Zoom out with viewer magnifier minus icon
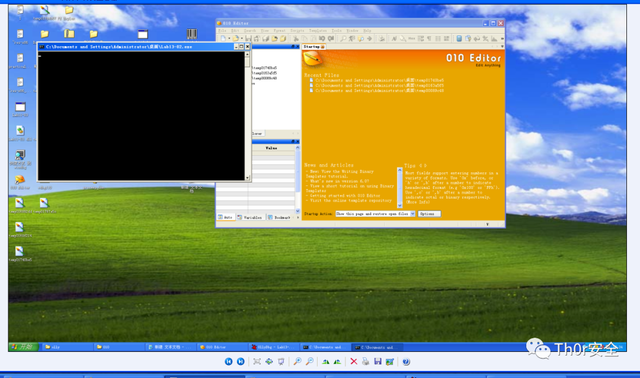Viewport: 640px width, 378px height. (x=310, y=361)
